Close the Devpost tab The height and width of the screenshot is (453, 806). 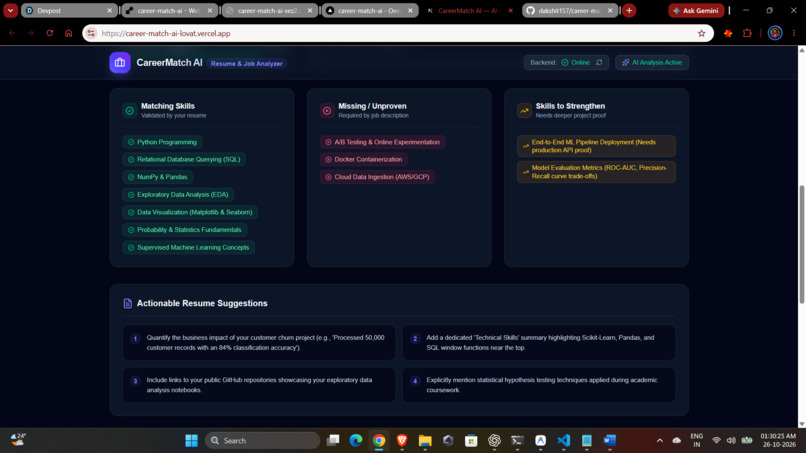tap(109, 10)
